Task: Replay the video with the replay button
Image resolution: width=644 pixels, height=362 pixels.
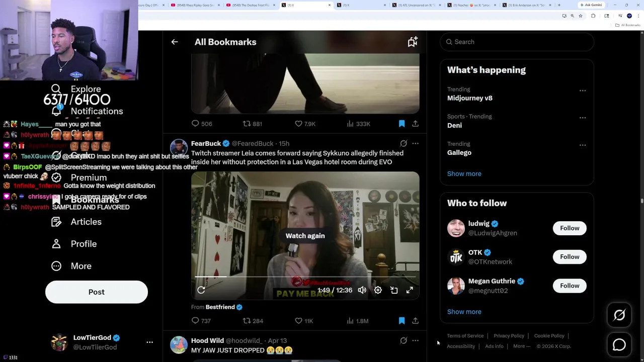Action: click(201, 290)
